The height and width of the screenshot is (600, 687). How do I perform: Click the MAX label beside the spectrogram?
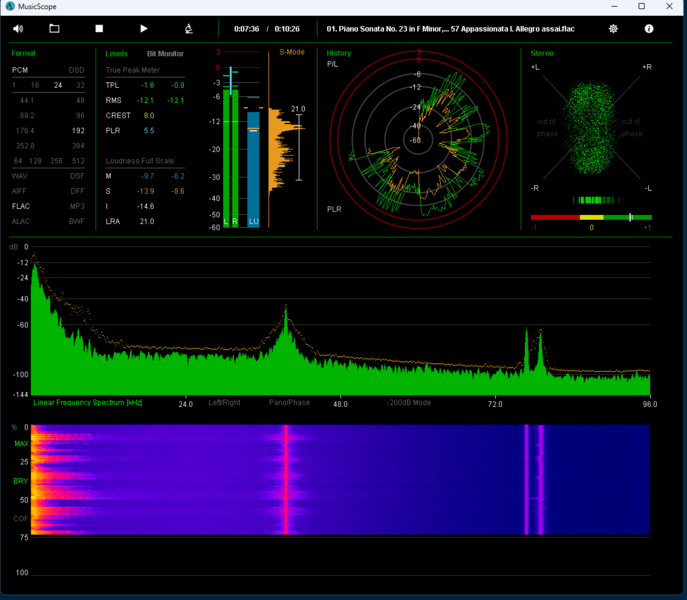[20, 443]
